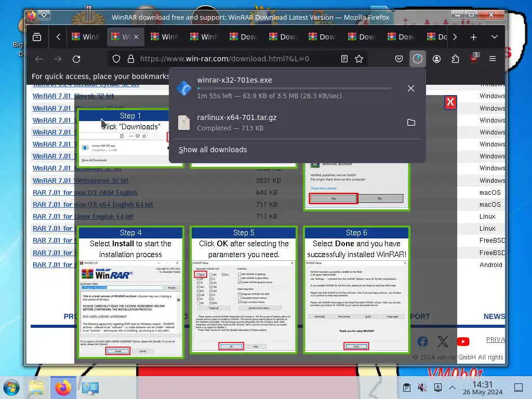List all tabs using the dropdown chevron

(495, 37)
